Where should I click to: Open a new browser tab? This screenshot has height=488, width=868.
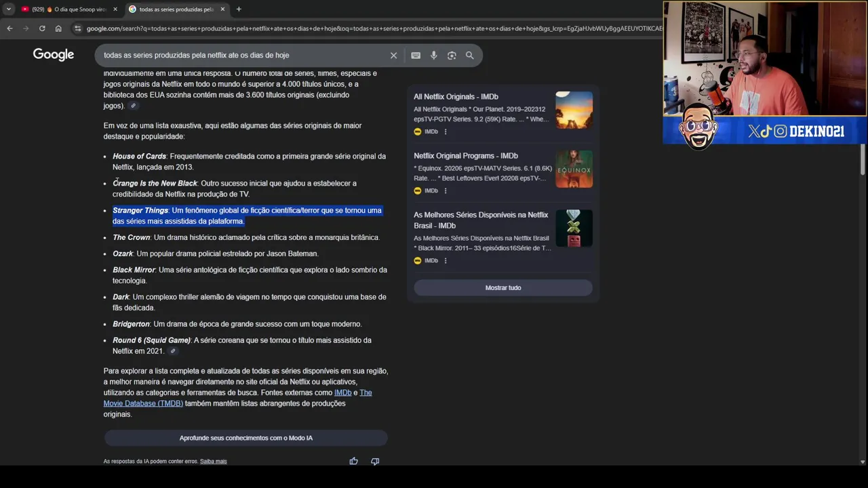(239, 9)
